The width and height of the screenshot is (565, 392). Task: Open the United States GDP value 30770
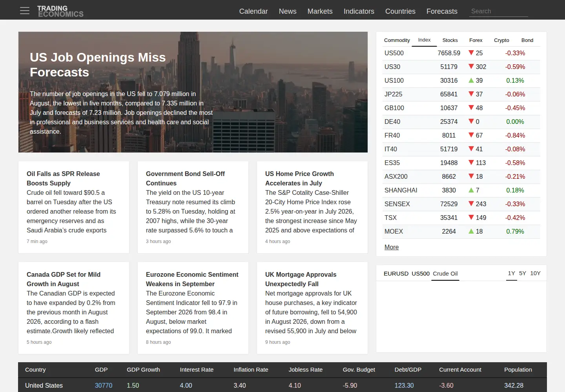(104, 385)
